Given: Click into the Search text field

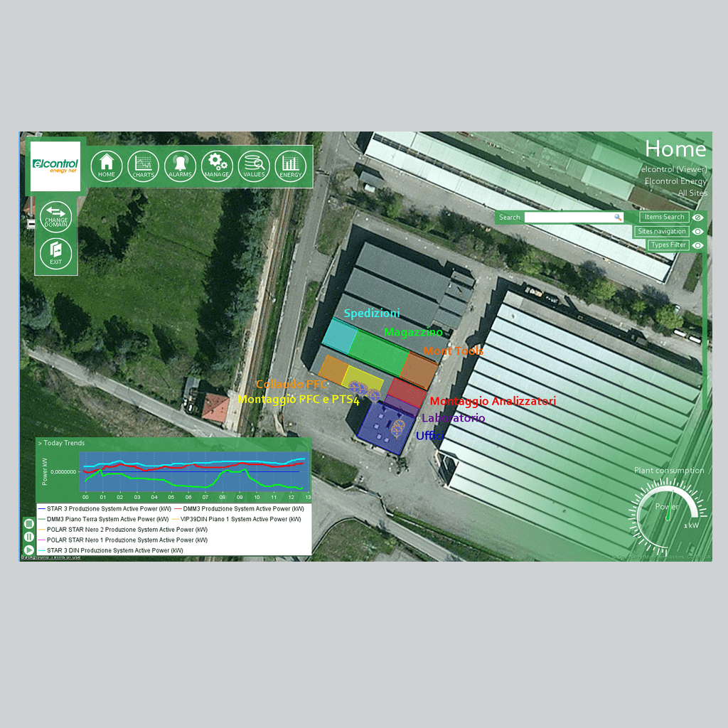Looking at the screenshot, I should 569,218.
